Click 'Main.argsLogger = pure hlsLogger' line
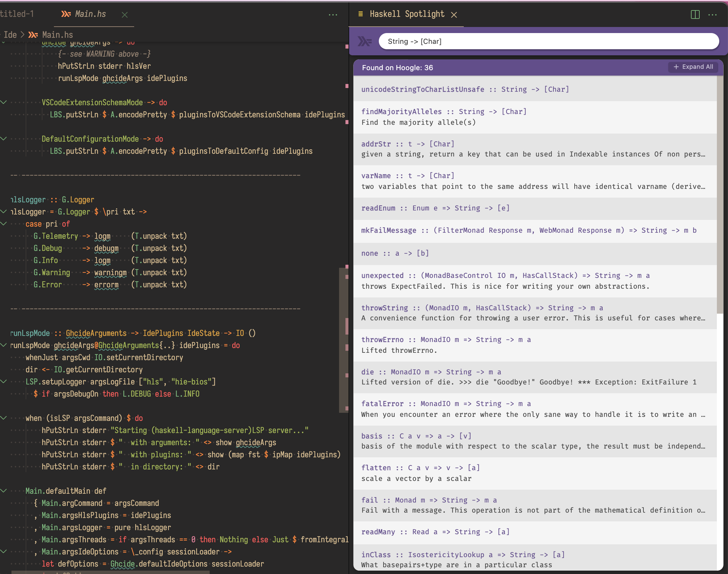The image size is (728, 574). tap(106, 527)
